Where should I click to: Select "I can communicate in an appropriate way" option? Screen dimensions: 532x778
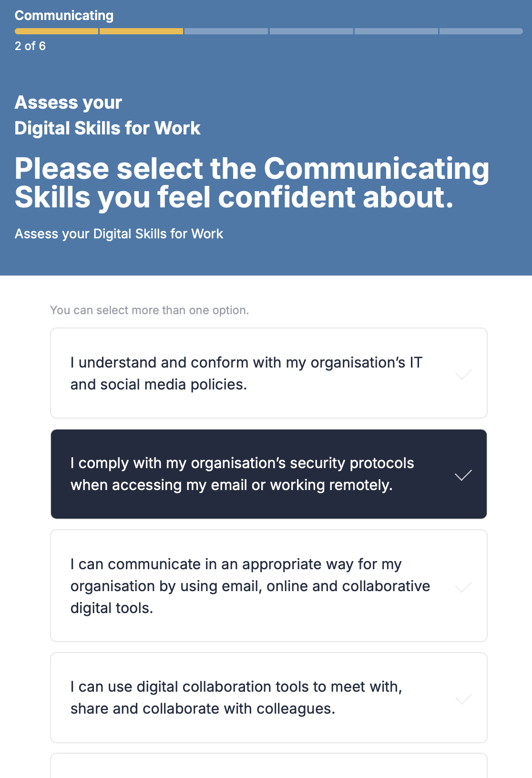(250, 586)
